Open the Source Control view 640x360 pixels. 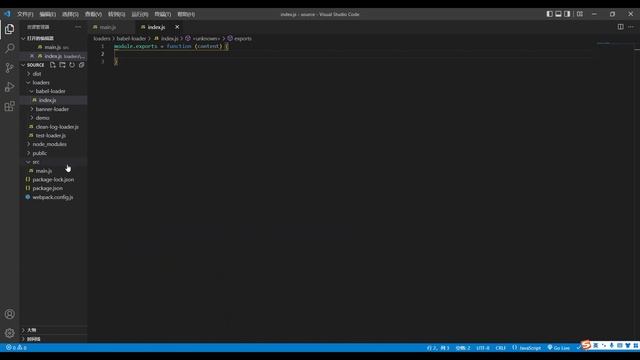[9, 68]
